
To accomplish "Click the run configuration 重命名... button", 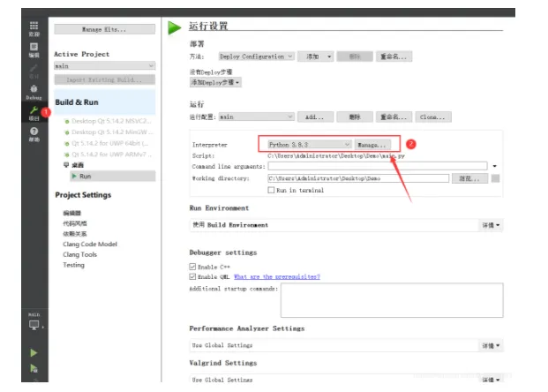I will [x=394, y=117].
